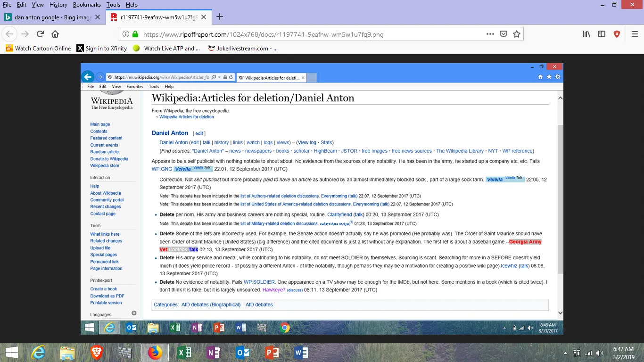Open the Firefox hamburger menu

pos(635,34)
